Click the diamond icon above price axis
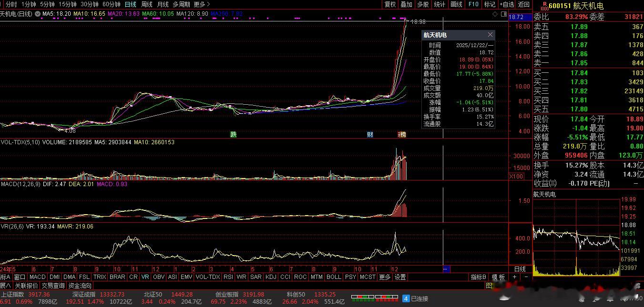This screenshot has width=644, height=307. point(495,14)
